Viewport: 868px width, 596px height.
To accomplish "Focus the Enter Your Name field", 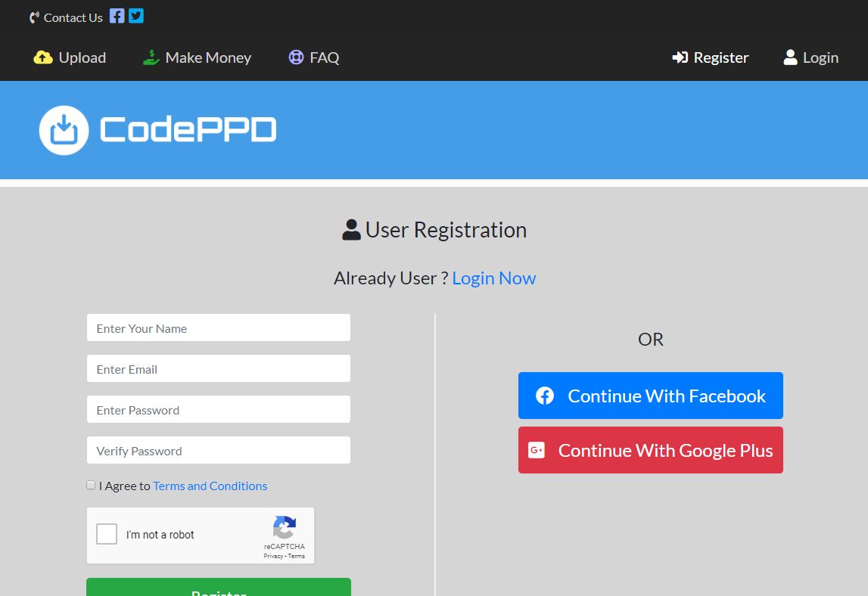I will (219, 328).
